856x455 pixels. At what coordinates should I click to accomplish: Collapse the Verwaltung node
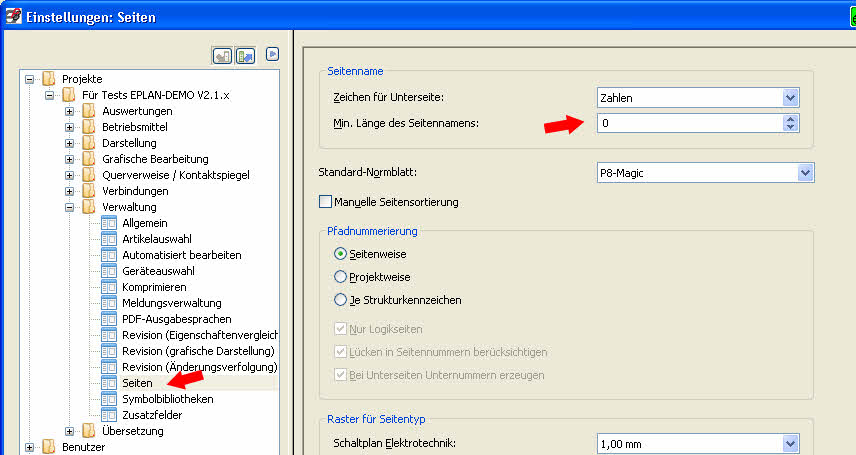[69, 207]
